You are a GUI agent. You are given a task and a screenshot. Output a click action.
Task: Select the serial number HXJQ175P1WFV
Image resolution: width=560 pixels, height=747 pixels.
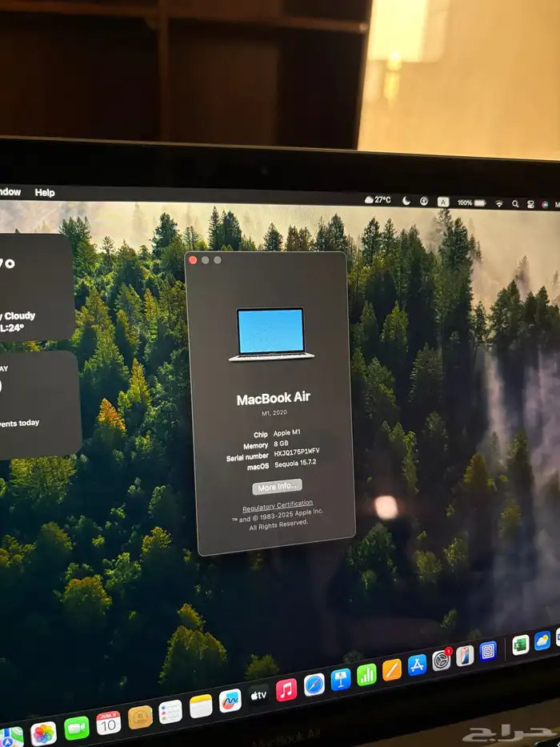coord(297,452)
